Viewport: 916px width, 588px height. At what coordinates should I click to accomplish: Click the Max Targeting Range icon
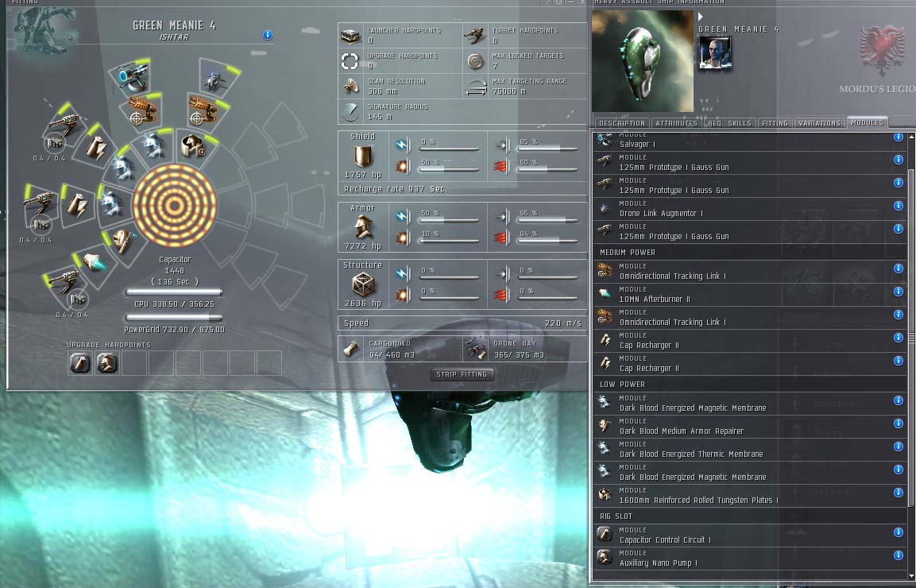476,87
